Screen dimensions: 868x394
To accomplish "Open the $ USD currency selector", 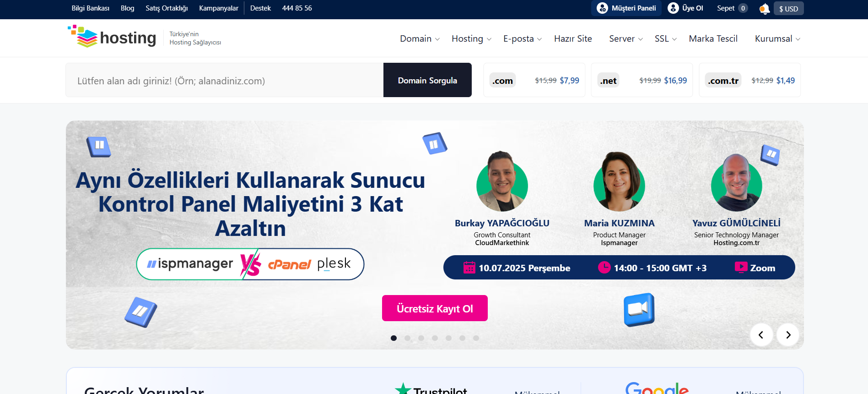I will tap(788, 9).
